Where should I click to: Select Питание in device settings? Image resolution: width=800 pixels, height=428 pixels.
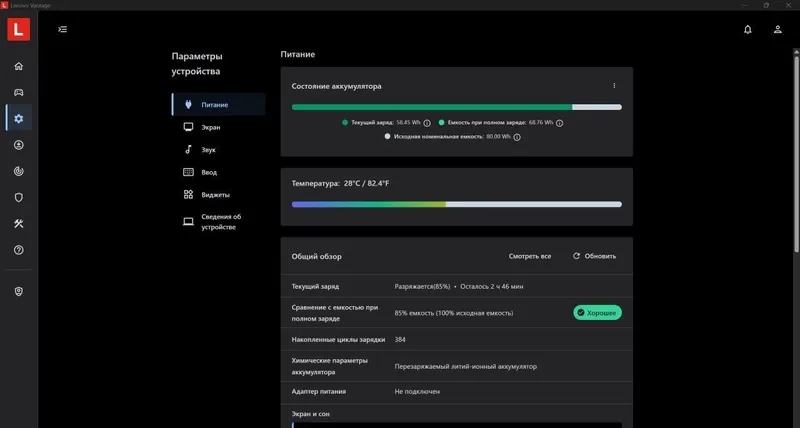click(219, 105)
